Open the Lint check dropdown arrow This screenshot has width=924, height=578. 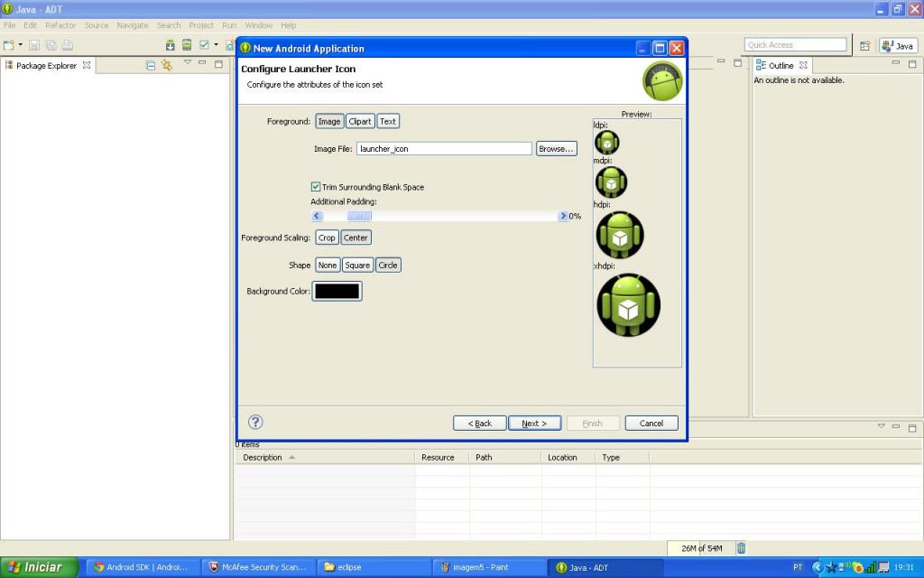coord(216,45)
